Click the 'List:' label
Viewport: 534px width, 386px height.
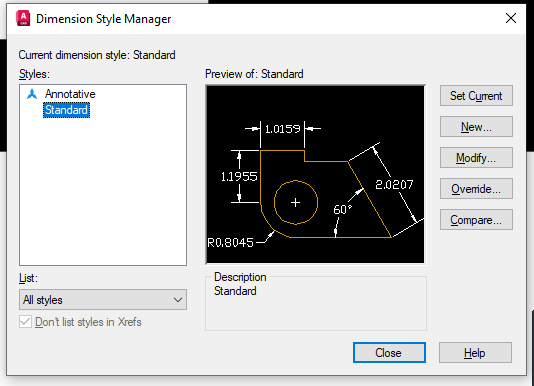click(28, 278)
